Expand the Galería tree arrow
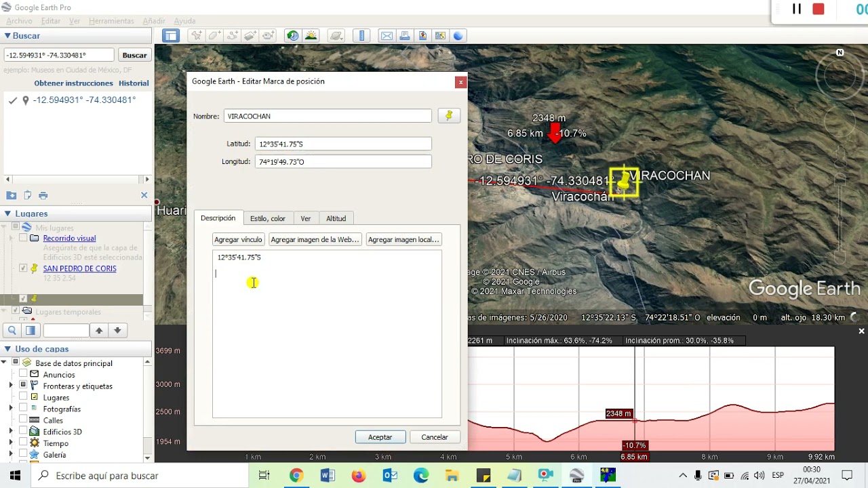Viewport: 868px width, 488px height. (10, 455)
